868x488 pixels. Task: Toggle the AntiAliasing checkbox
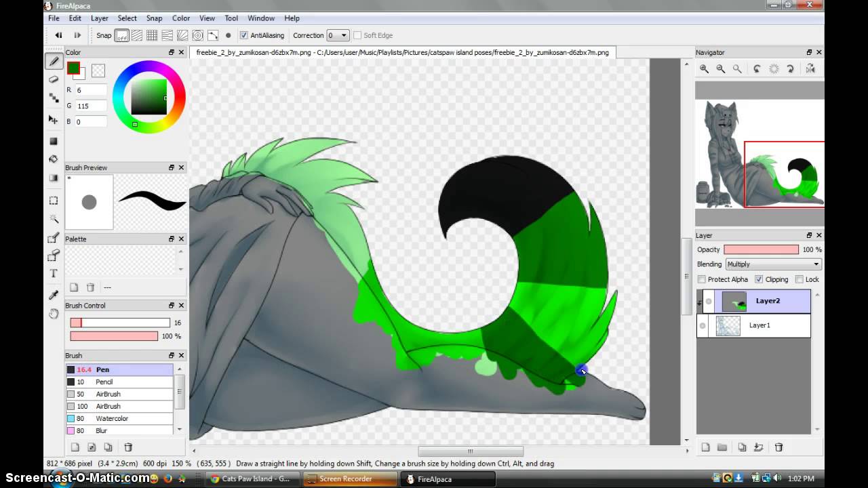(244, 35)
